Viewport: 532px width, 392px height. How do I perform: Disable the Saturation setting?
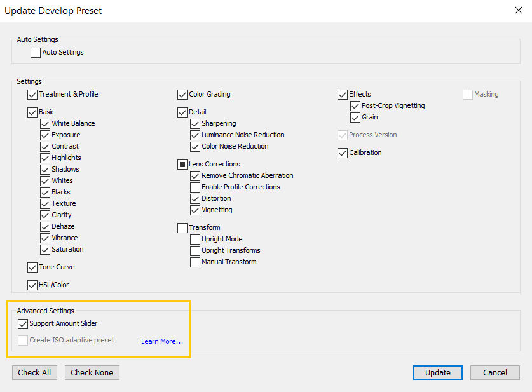pyautogui.click(x=44, y=249)
